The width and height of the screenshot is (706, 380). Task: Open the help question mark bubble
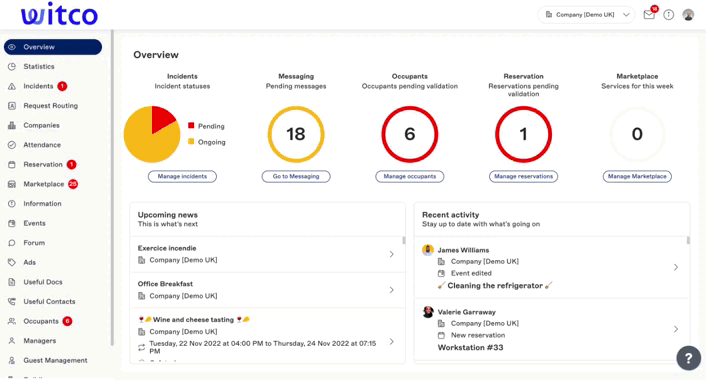688,358
